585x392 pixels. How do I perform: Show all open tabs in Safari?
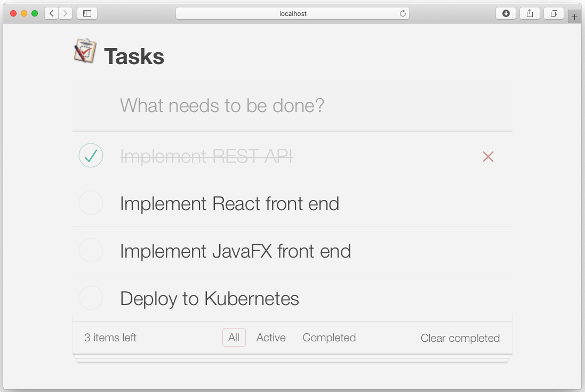(x=554, y=13)
